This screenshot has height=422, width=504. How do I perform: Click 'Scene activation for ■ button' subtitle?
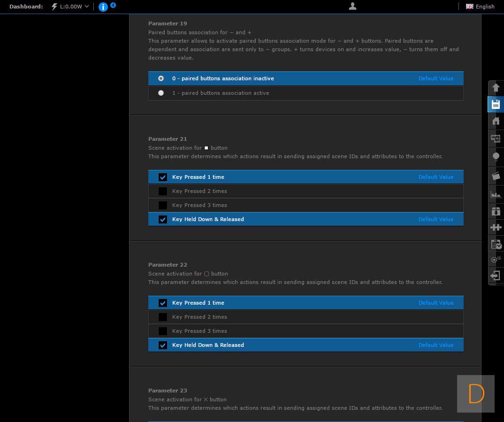tap(188, 148)
